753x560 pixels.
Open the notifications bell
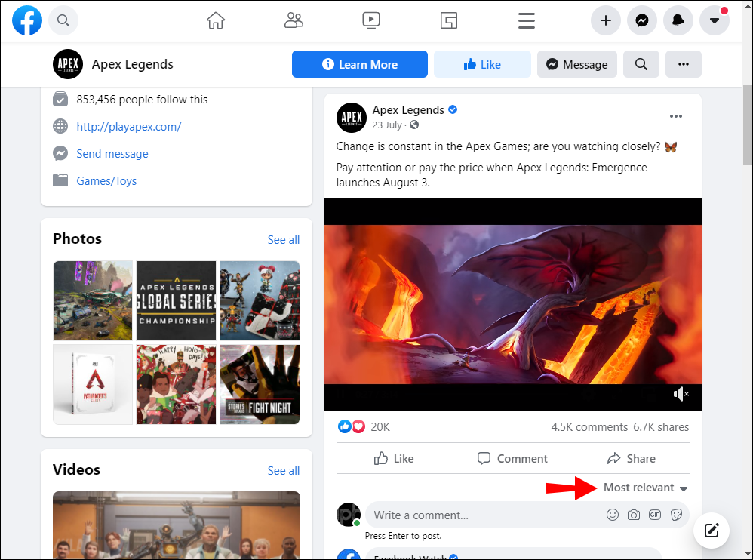(678, 20)
